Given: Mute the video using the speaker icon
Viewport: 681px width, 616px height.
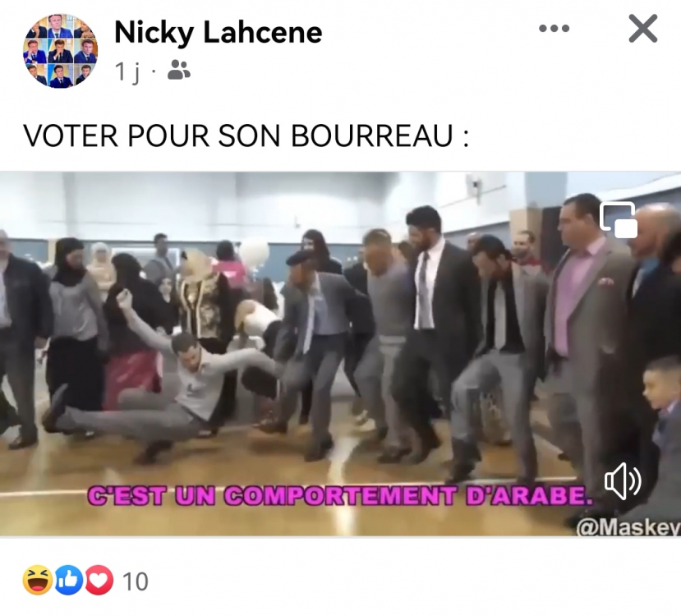Looking at the screenshot, I should [x=623, y=481].
